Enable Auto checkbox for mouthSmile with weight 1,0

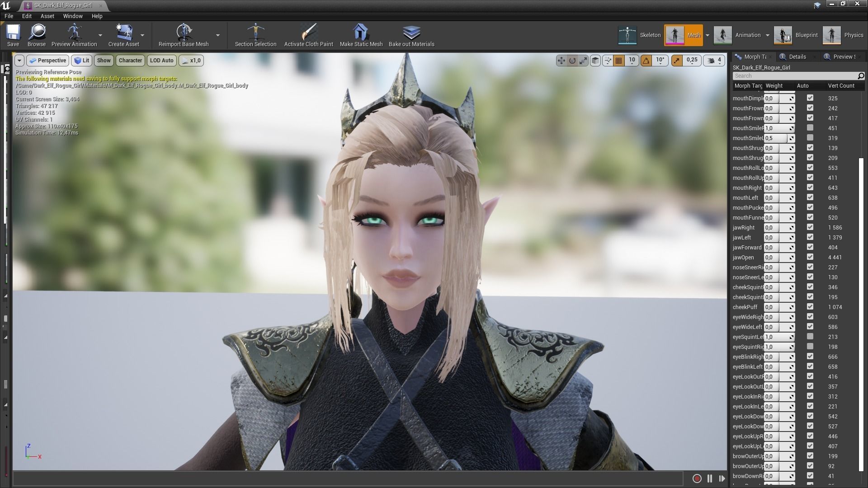pyautogui.click(x=810, y=128)
